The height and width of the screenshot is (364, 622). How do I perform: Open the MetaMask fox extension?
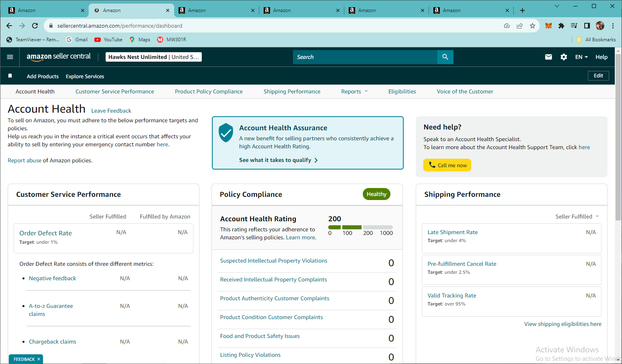coord(549,26)
